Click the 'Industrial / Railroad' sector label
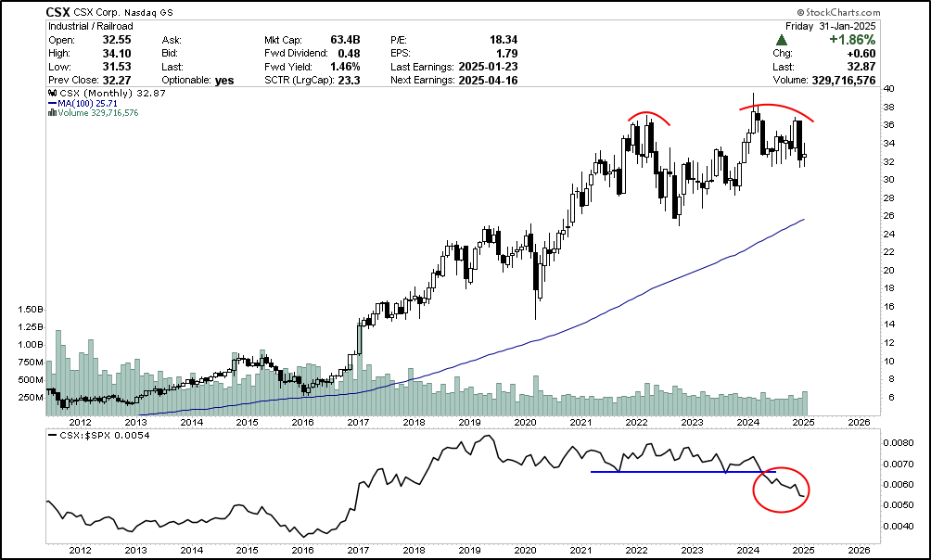 pyautogui.click(x=90, y=26)
